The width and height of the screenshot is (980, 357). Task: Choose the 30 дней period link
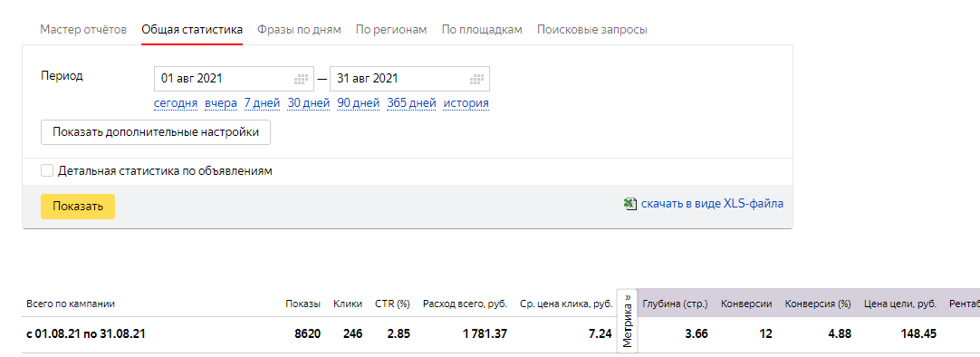[x=309, y=103]
